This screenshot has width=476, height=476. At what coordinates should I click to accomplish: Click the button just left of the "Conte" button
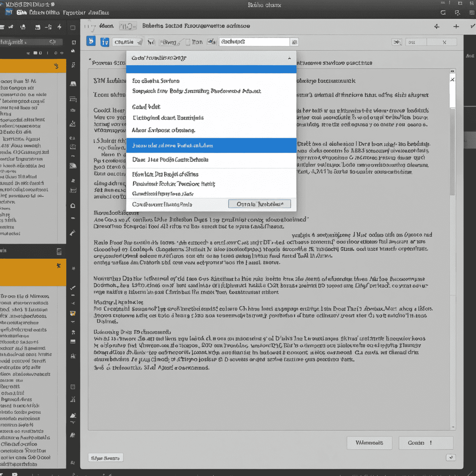pos(369,443)
